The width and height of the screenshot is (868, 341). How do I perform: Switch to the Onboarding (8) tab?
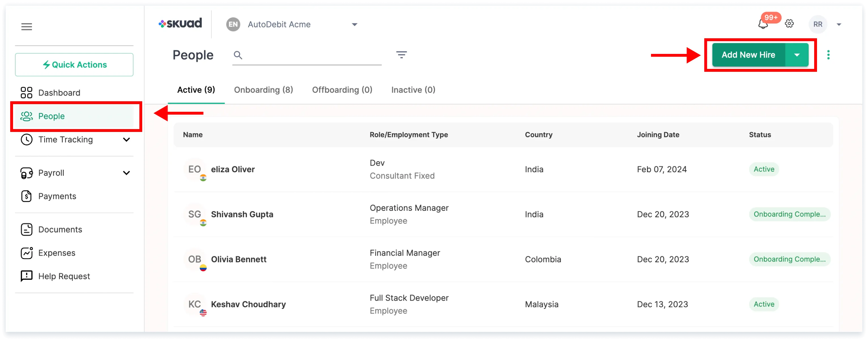point(263,90)
